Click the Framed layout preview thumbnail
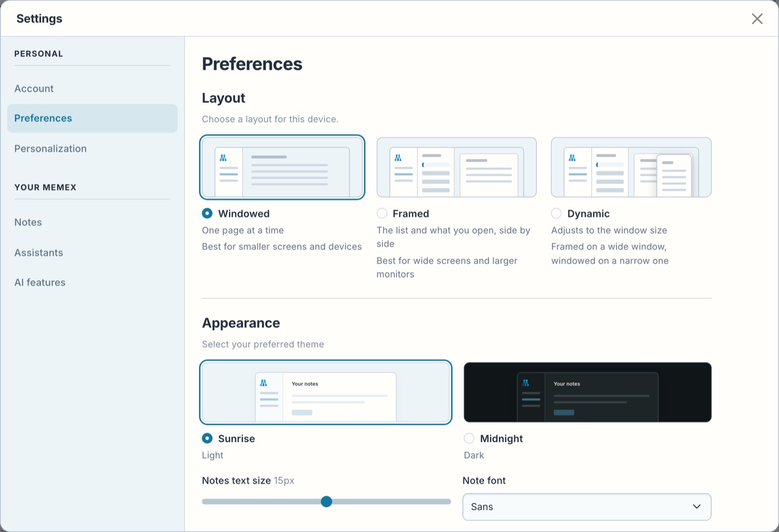 pyautogui.click(x=456, y=167)
